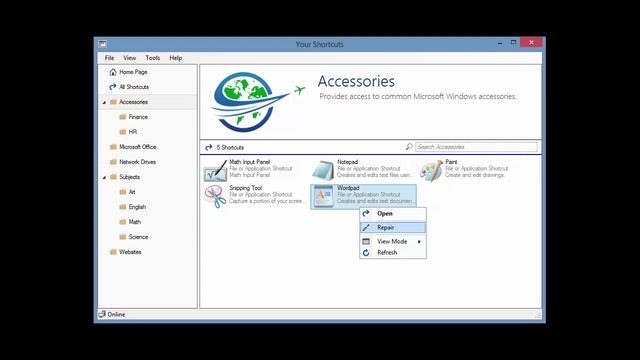Click the Home Page house icon

[x=113, y=72]
